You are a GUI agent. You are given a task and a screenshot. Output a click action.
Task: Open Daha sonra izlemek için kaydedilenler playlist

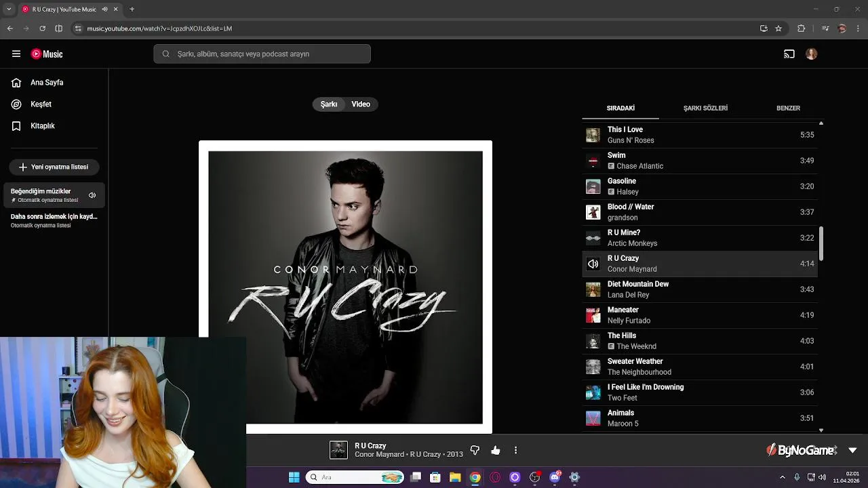(54, 220)
